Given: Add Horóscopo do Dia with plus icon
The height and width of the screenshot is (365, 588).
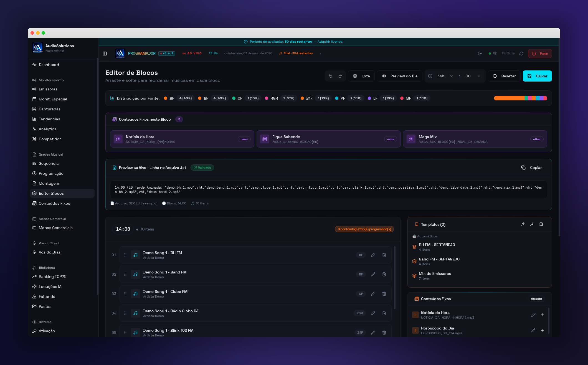Looking at the screenshot, I should point(542,330).
